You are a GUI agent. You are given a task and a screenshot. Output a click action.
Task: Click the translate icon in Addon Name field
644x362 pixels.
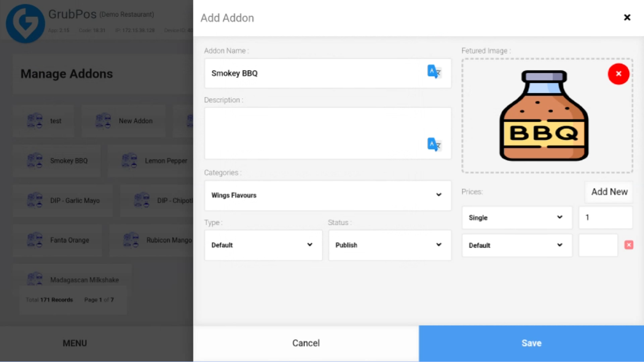434,72
